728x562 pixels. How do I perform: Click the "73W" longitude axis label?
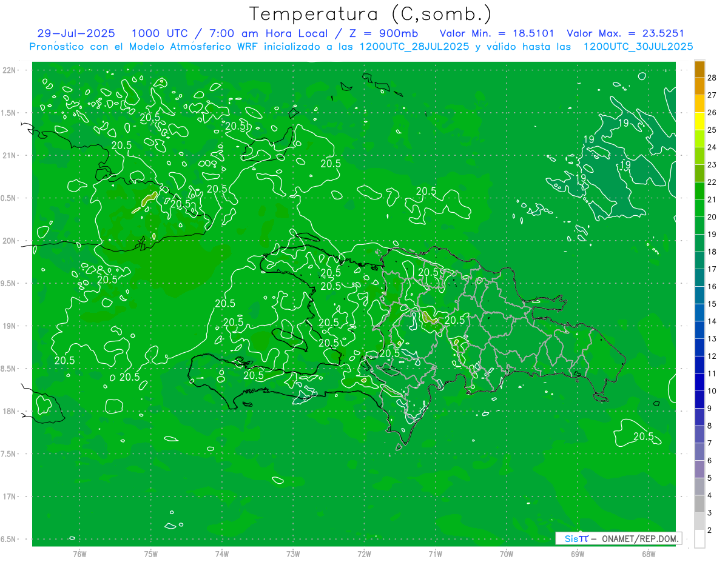tap(293, 553)
